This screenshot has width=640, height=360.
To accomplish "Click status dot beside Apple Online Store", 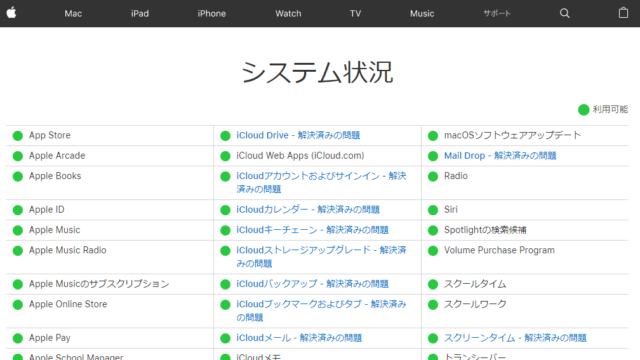I will (18, 304).
